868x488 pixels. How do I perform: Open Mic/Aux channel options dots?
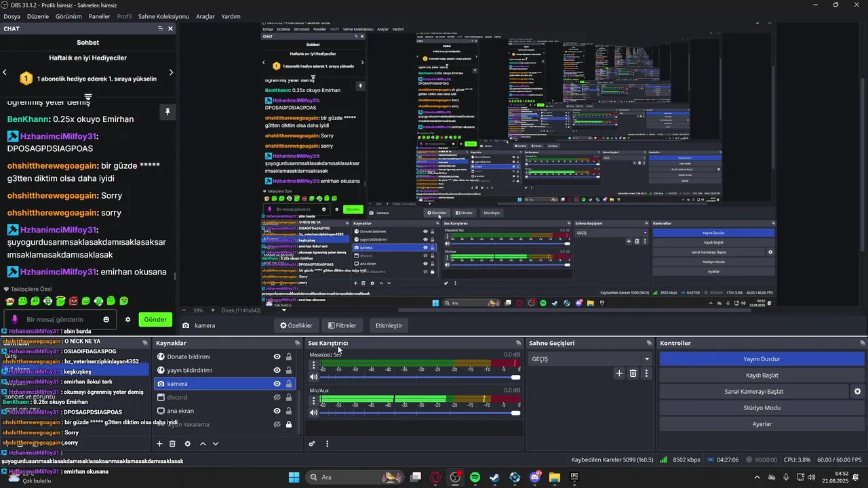click(313, 401)
